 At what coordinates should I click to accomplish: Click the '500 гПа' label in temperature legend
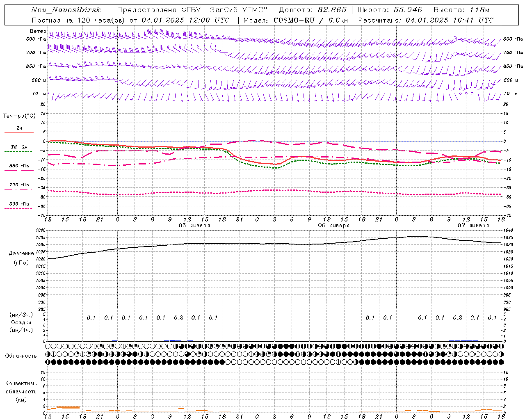(x=19, y=204)
